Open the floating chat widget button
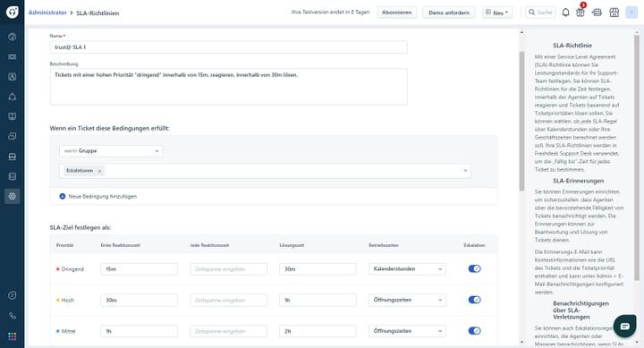 (624, 327)
